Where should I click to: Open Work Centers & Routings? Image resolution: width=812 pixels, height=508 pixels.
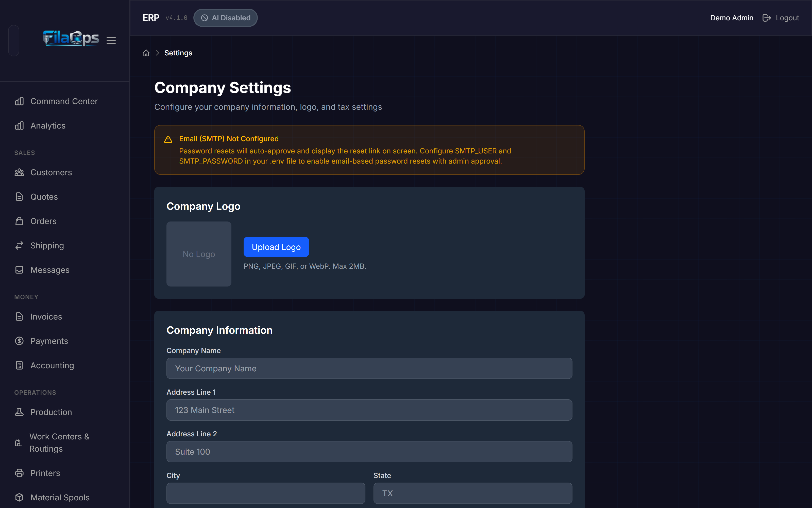click(x=65, y=443)
